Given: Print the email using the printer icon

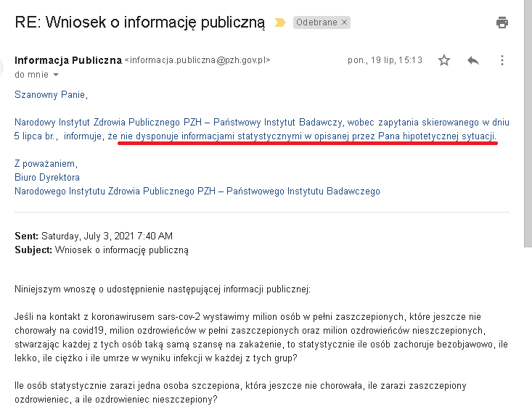Looking at the screenshot, I should (502, 22).
